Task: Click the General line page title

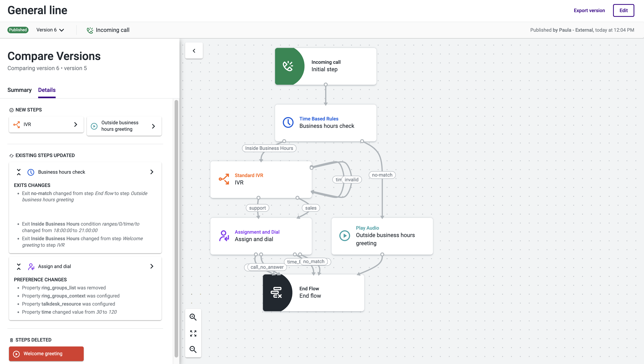Action: pos(37,10)
